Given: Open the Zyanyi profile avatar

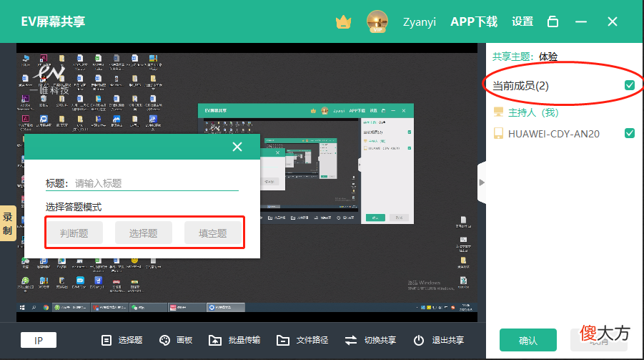Looking at the screenshot, I should coord(377,21).
